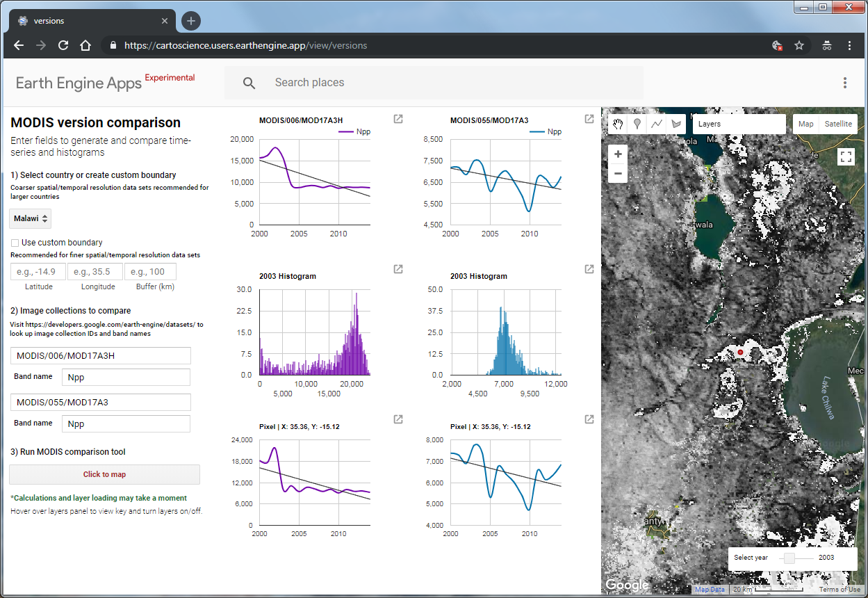Click the 'MODIS version comparison' heading

click(95, 123)
